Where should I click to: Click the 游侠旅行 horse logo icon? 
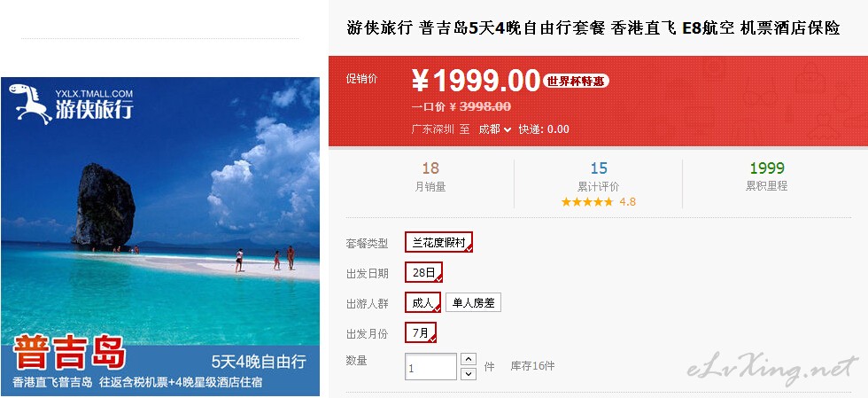[x=30, y=103]
